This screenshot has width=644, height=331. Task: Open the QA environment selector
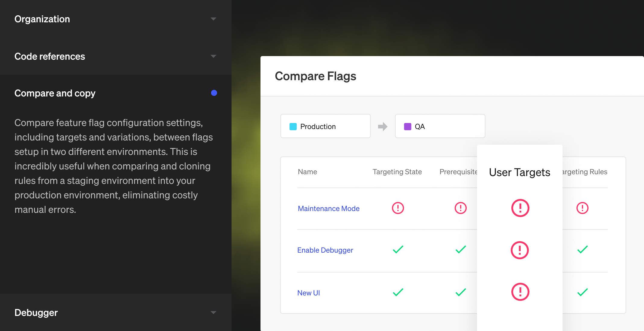coord(440,126)
